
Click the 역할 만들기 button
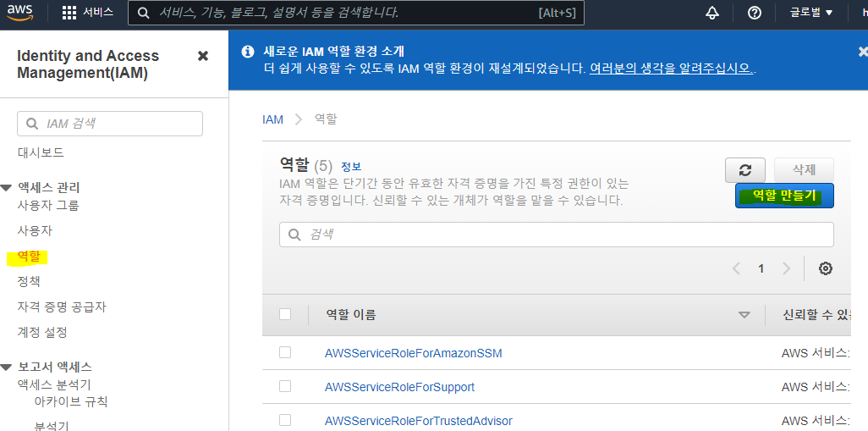[784, 196]
